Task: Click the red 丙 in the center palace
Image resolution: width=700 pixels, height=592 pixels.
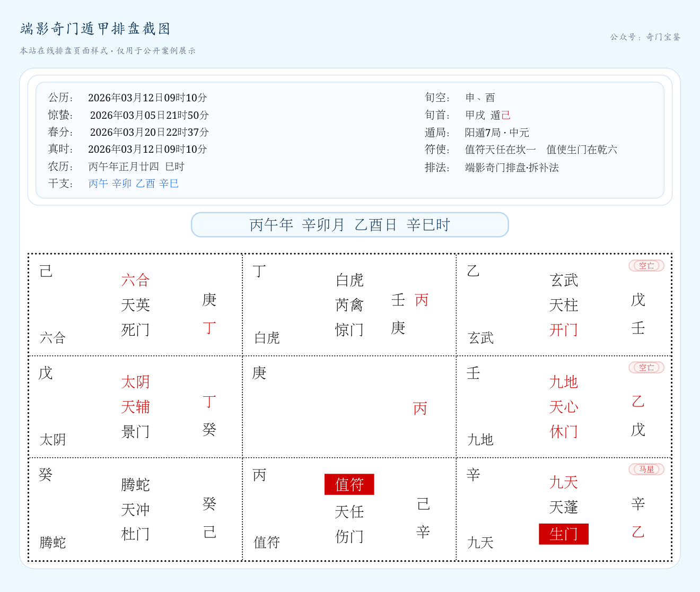Action: click(x=420, y=408)
